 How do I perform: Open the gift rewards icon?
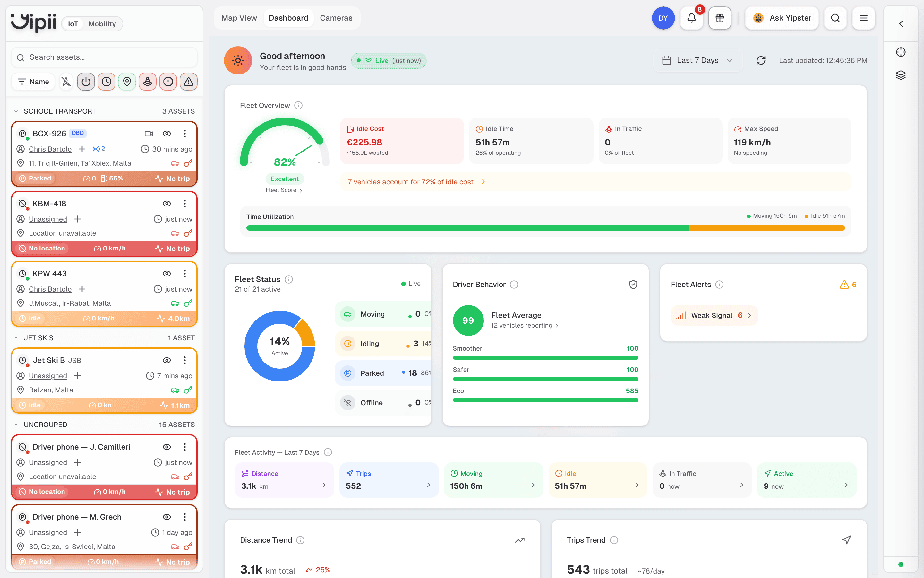click(720, 18)
